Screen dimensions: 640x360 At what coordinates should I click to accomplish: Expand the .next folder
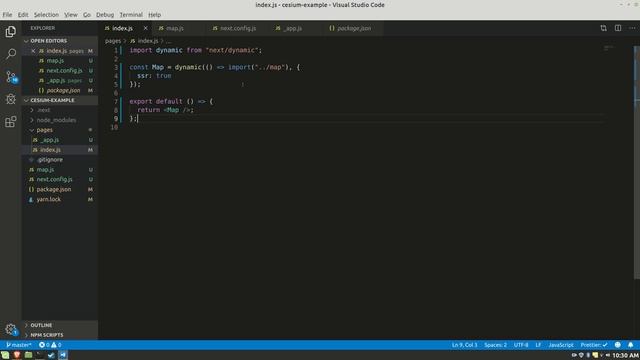click(x=60, y=110)
